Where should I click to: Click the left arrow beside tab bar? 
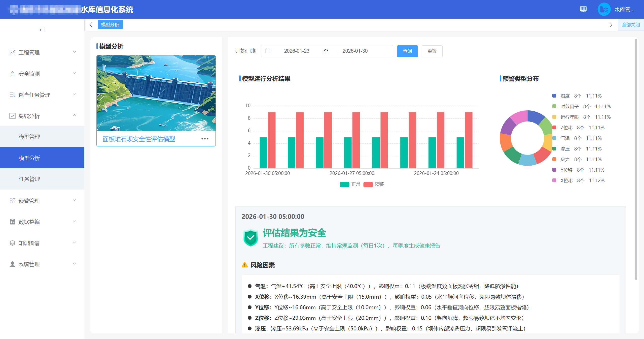91,25
